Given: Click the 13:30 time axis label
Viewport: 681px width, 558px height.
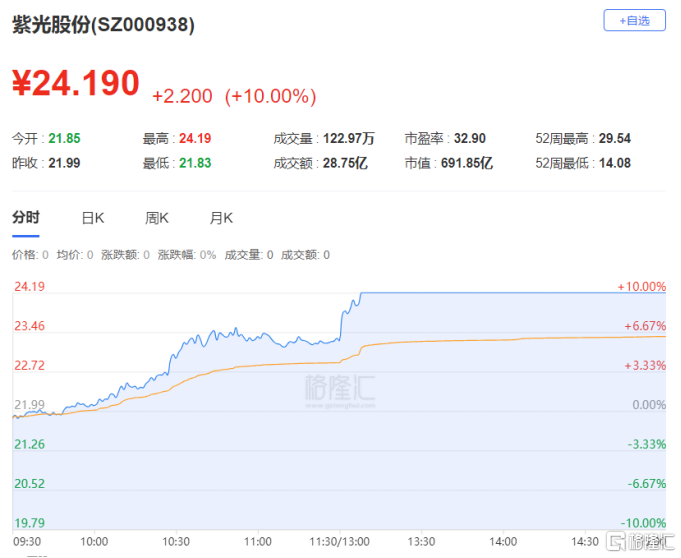Looking at the screenshot, I should click(x=421, y=542).
